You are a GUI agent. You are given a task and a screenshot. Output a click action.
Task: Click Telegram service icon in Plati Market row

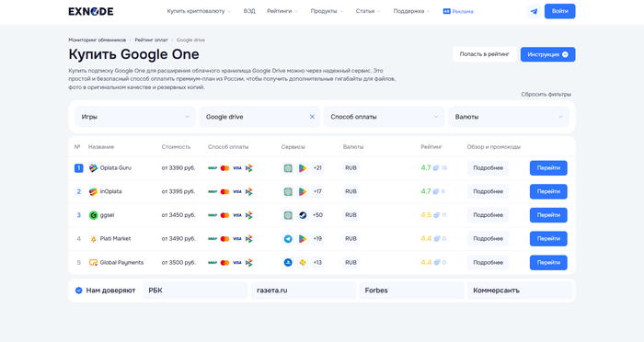coord(288,239)
